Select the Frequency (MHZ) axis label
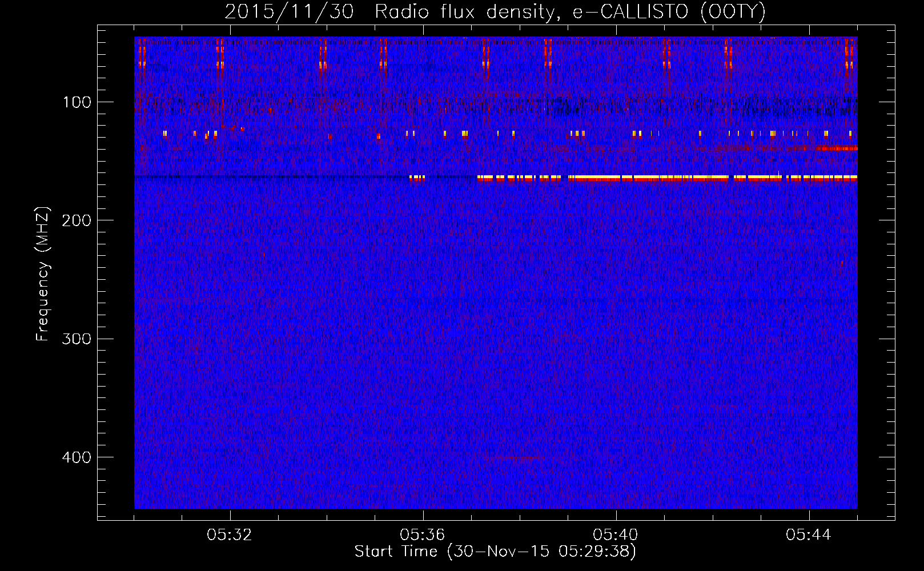This screenshot has height=571, width=924. (x=43, y=274)
